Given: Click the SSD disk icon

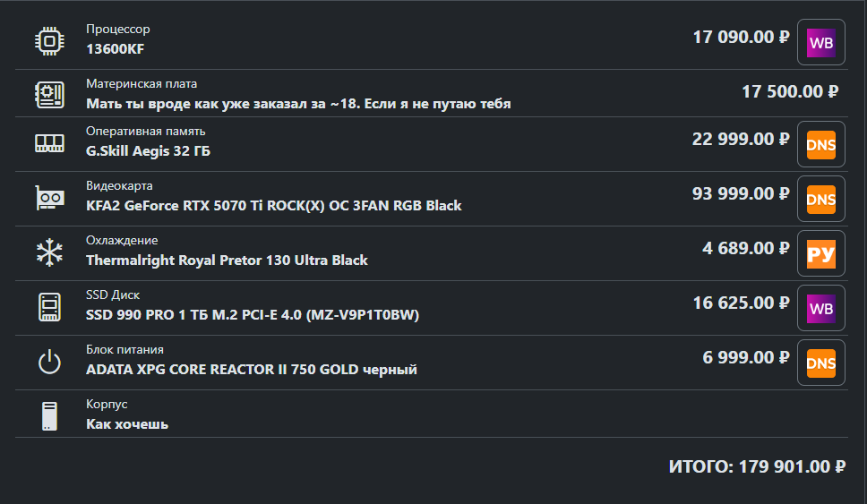Looking at the screenshot, I should (49, 307).
